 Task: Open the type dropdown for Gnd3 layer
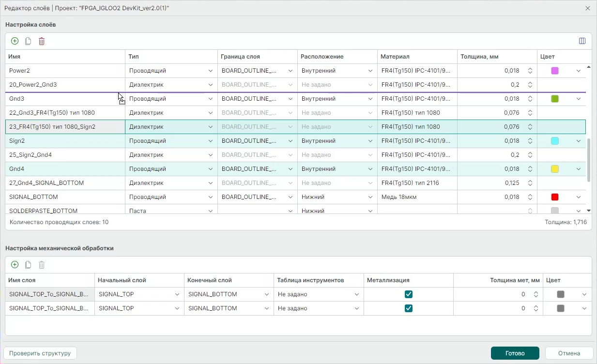pos(211,99)
